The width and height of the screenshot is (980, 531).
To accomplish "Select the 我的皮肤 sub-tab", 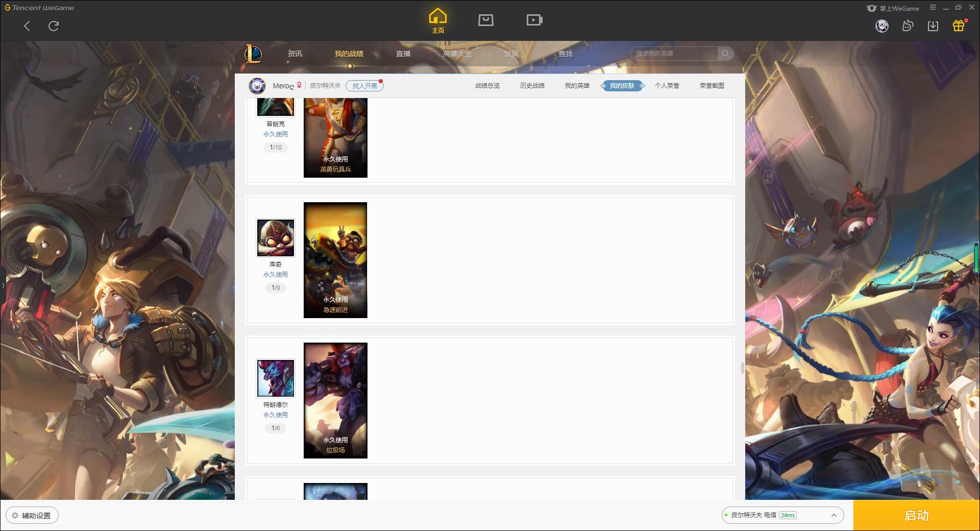I will tap(622, 86).
